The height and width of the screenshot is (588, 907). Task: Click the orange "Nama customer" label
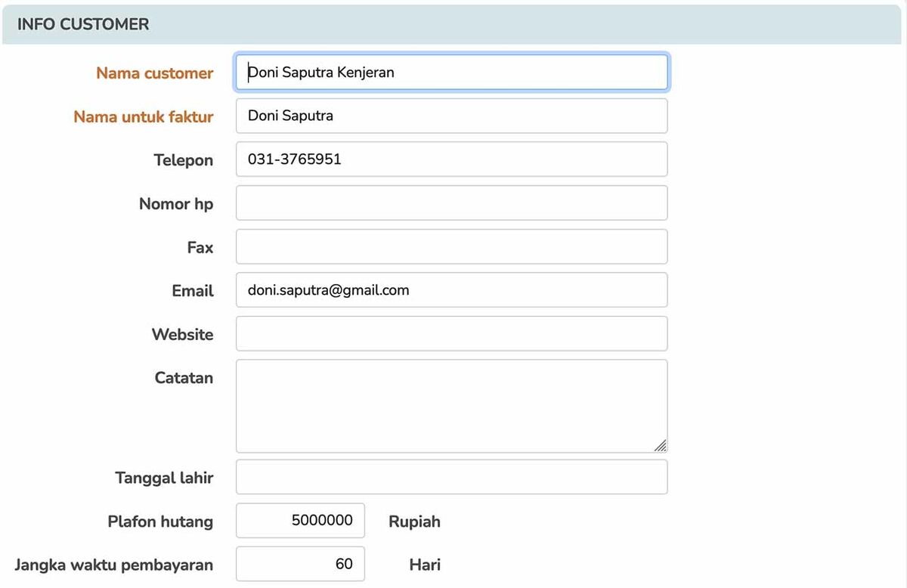click(x=154, y=73)
